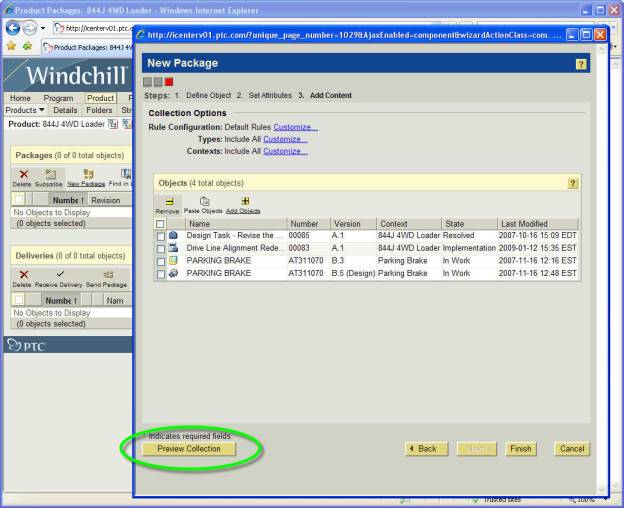Click wizard step 1 Define Object
The height and width of the screenshot is (508, 624).
(x=208, y=95)
